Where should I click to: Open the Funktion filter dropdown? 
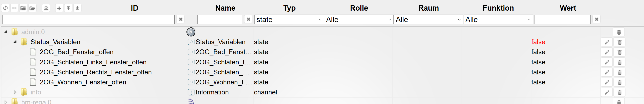[x=498, y=20]
